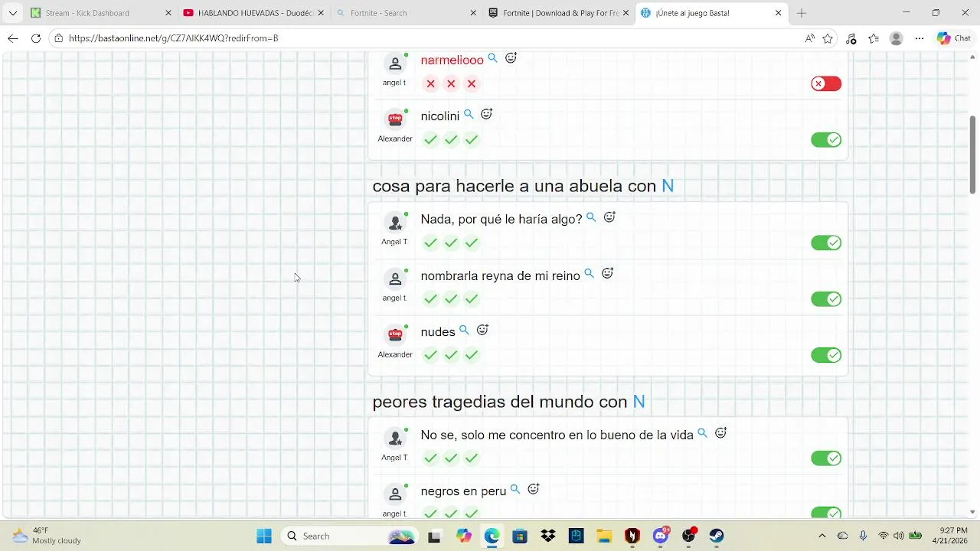This screenshot has width=980, height=551.
Task: Click answer text 'nicolini'
Action: pos(440,116)
